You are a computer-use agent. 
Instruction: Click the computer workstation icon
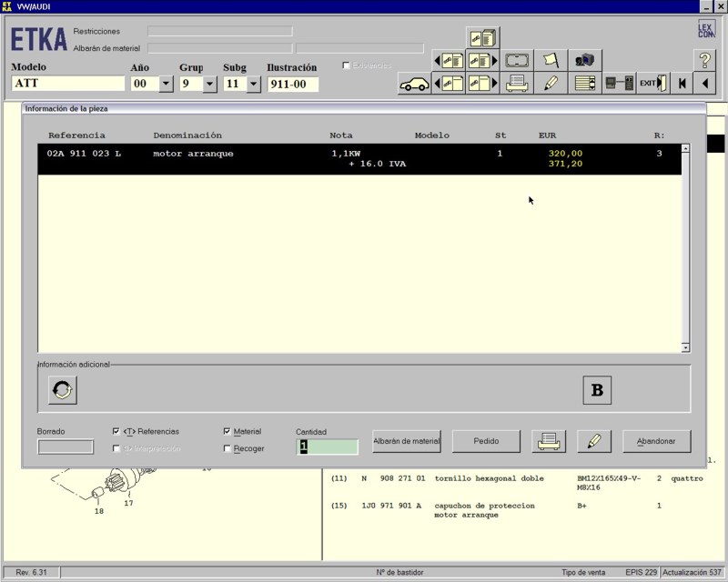(585, 60)
